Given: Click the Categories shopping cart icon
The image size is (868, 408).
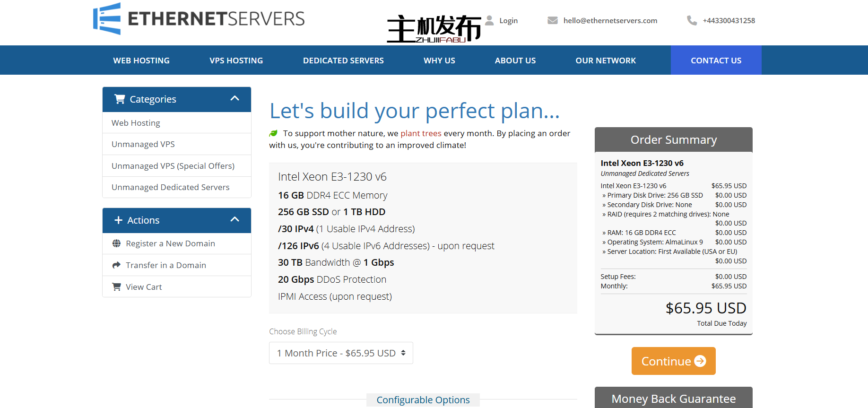Looking at the screenshot, I should click(120, 99).
